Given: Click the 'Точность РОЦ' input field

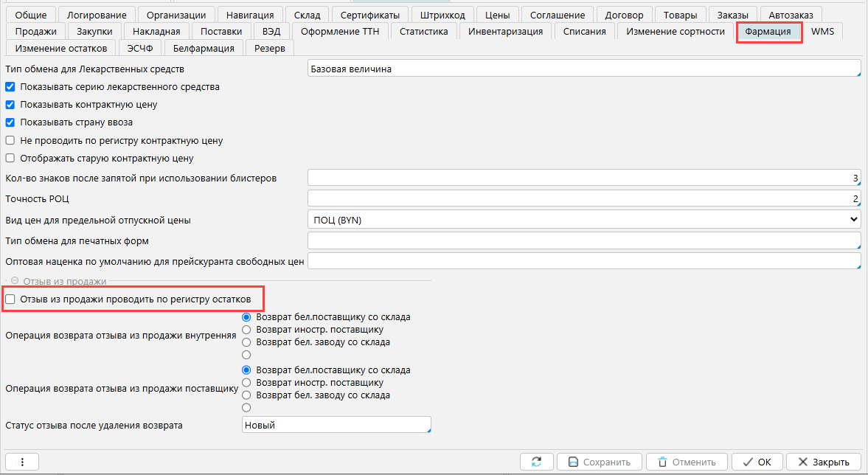Looking at the screenshot, I should (x=583, y=199).
